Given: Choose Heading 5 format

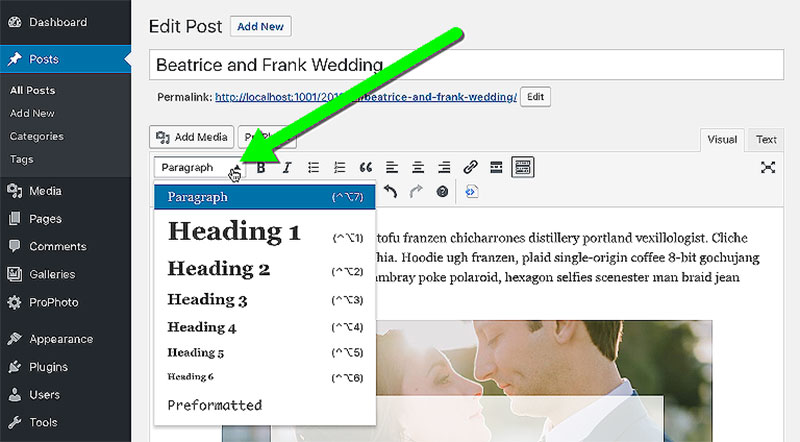Looking at the screenshot, I should coord(265,353).
